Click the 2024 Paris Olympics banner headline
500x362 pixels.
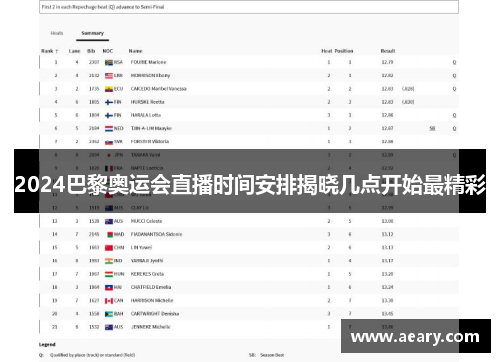[x=250, y=184]
